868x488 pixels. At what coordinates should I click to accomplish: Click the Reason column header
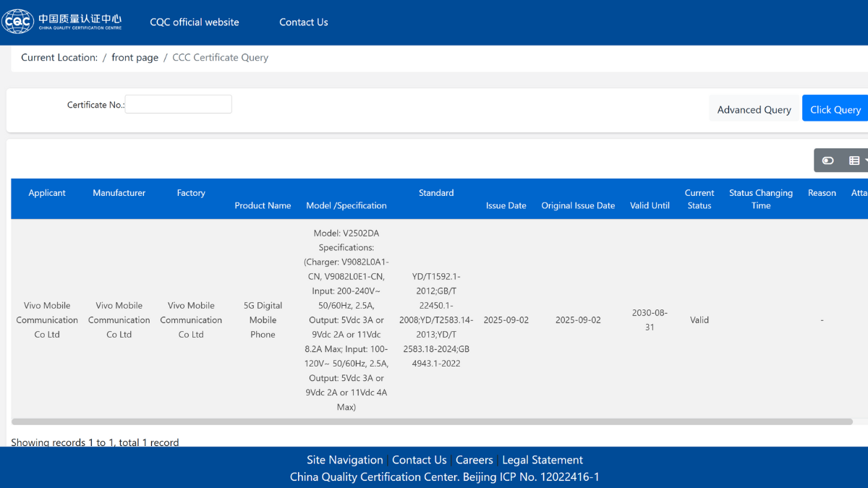(x=822, y=193)
